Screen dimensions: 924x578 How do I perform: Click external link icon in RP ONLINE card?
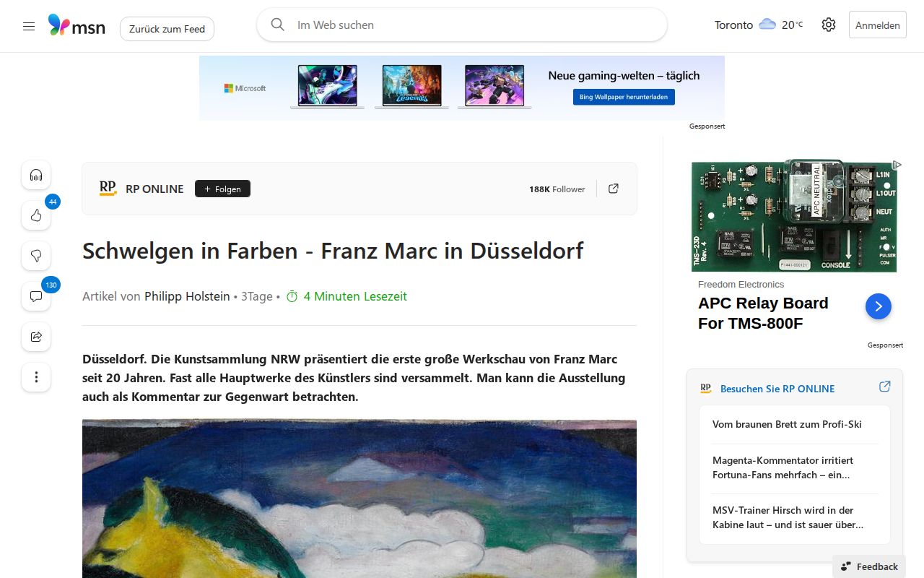point(884,387)
